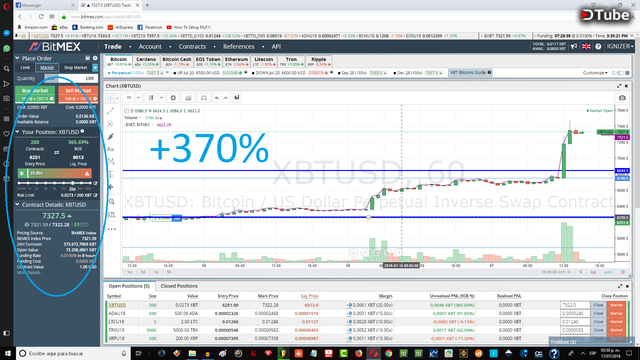640x360 pixels.
Task: Open the indicators button in chart toolbar
Action: pos(188,98)
